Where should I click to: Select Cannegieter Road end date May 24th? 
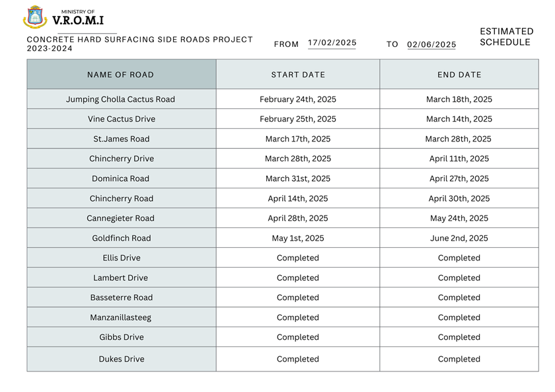point(459,218)
